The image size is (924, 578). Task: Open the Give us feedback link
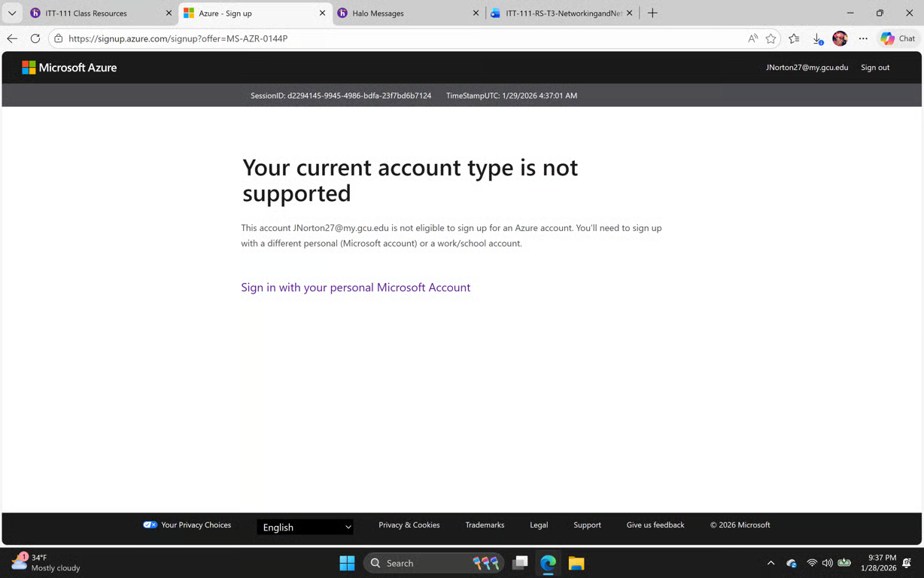tap(655, 525)
